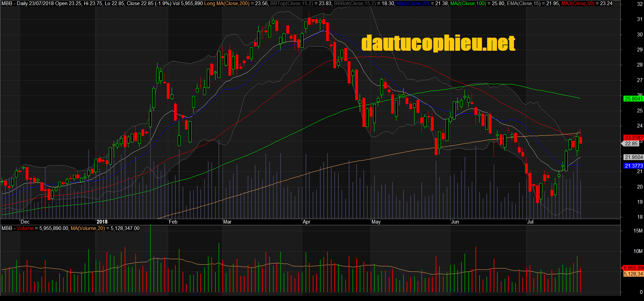Select the 22.85 last close price marker

click(x=631, y=144)
